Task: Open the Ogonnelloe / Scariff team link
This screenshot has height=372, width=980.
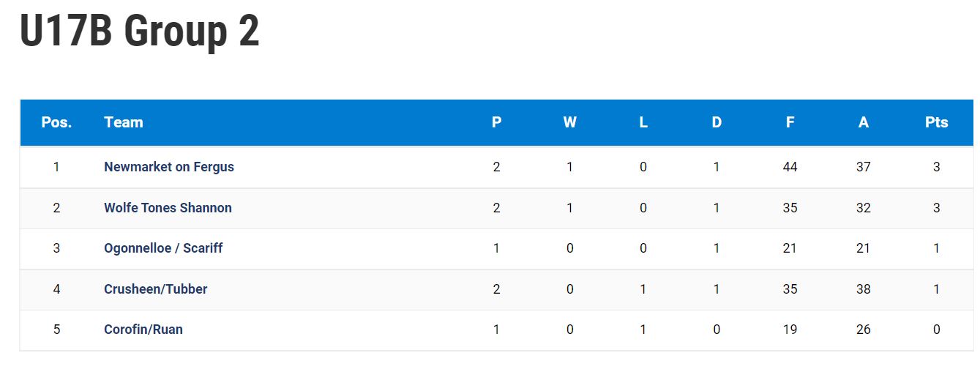Action: (x=163, y=248)
